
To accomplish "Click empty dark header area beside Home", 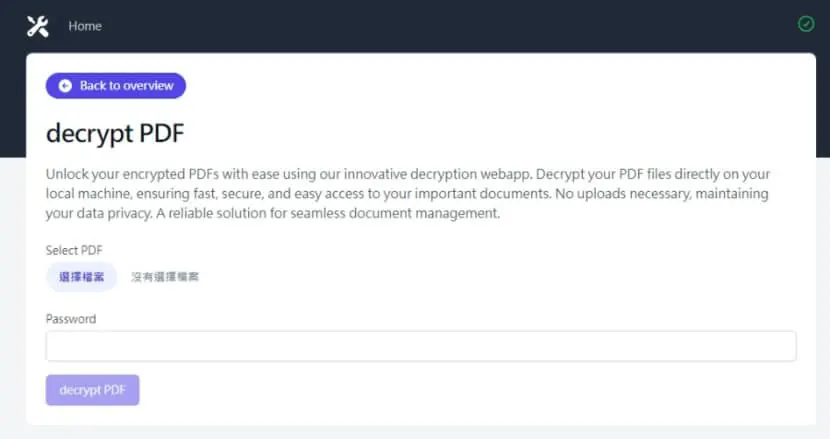I will point(423,26).
